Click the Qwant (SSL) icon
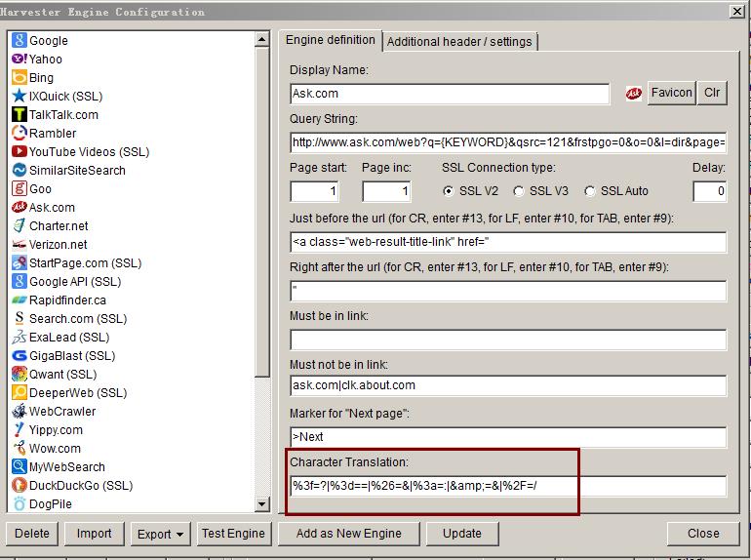751x560 pixels. click(x=20, y=374)
